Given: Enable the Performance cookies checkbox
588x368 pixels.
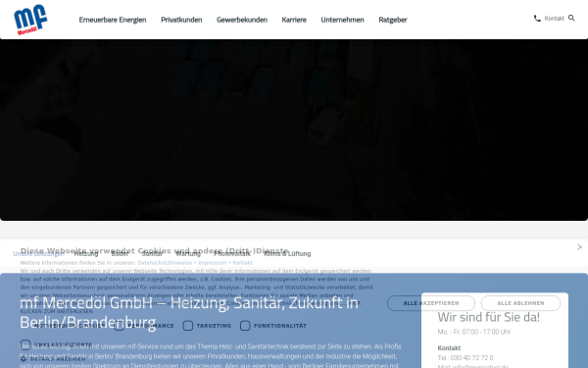Looking at the screenshot, I should point(119,326).
